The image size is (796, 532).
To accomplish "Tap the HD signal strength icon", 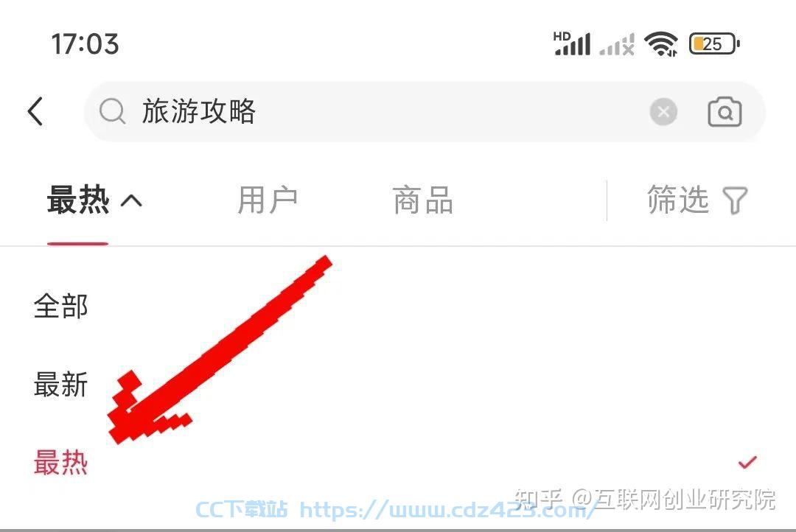I will click(x=572, y=43).
